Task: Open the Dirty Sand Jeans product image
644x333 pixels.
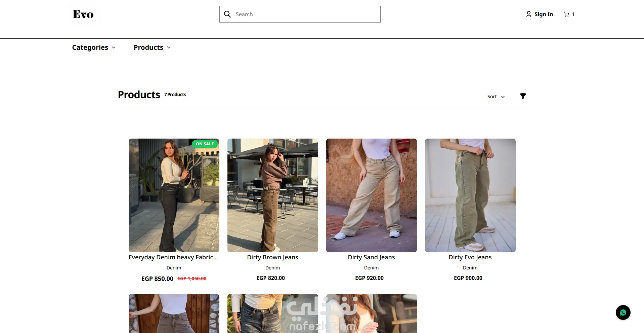Action: tap(372, 195)
